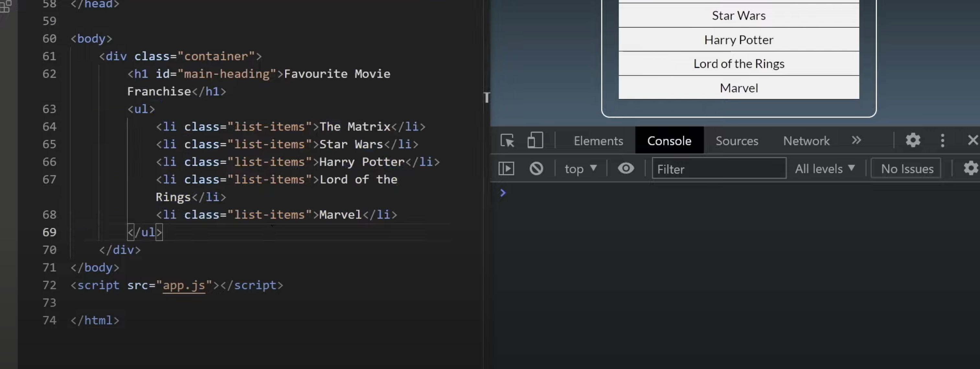The height and width of the screenshot is (369, 980).
Task: Click The Matrix text on line 64
Action: pos(355,127)
